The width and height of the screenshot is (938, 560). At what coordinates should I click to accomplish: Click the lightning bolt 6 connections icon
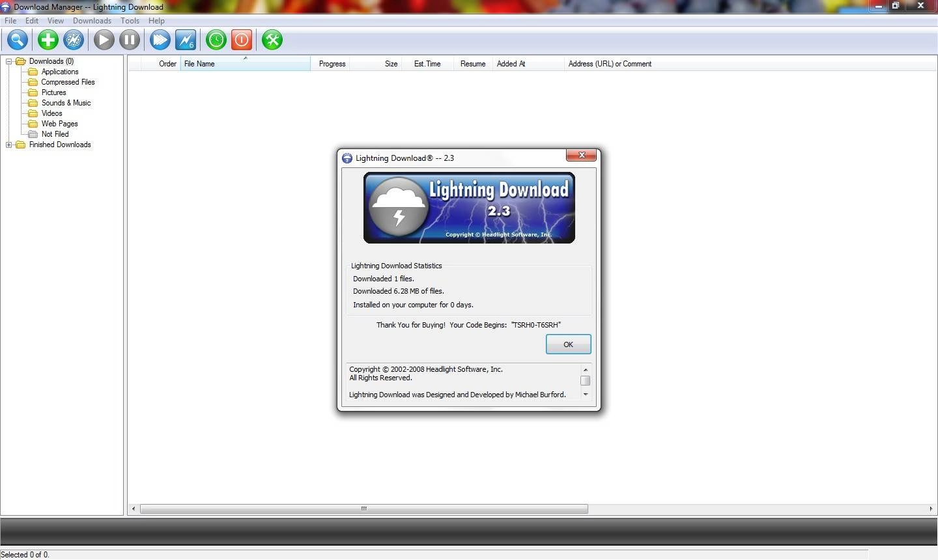coord(186,40)
